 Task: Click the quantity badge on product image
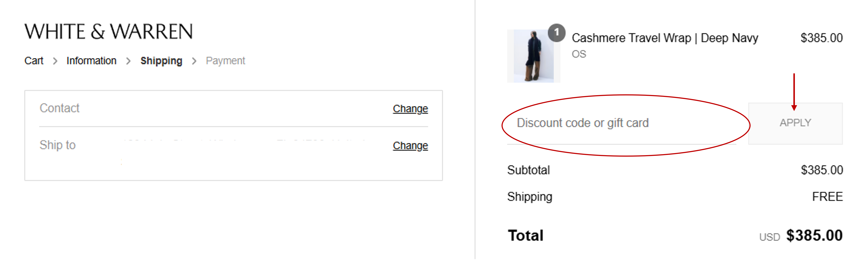pyautogui.click(x=556, y=33)
